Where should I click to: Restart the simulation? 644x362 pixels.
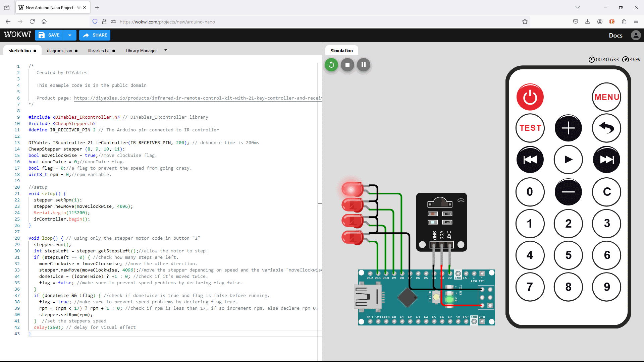[331, 65]
